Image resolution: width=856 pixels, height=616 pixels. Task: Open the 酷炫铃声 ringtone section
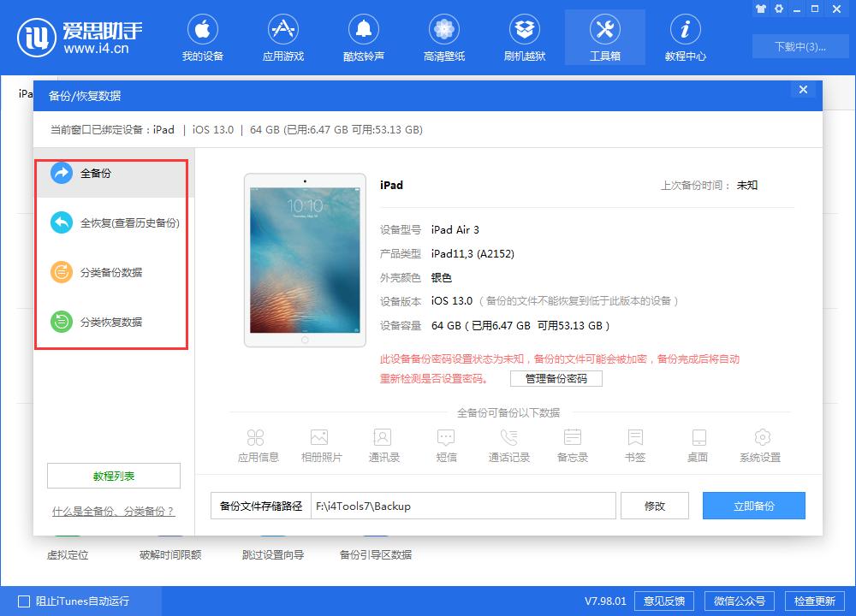point(364,38)
